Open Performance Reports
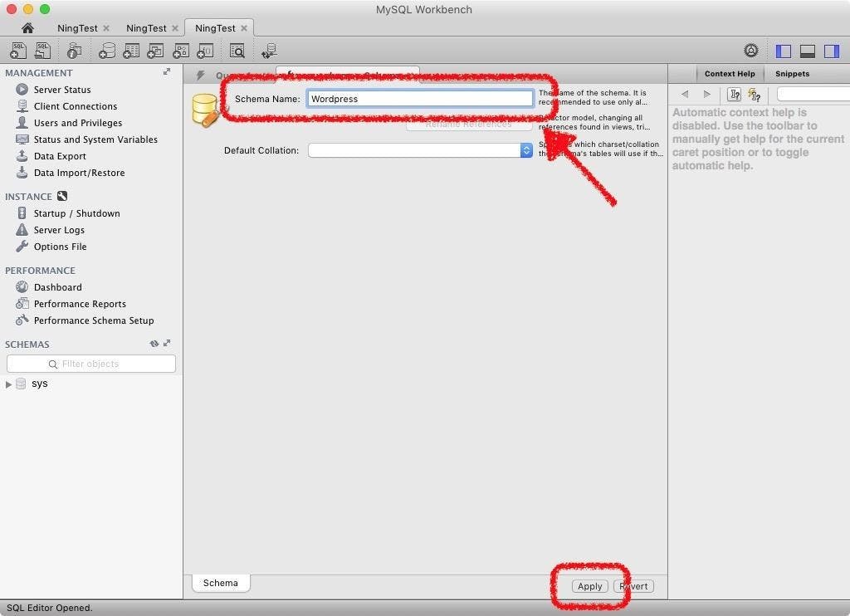Viewport: 850px width, 616px height. (x=80, y=304)
